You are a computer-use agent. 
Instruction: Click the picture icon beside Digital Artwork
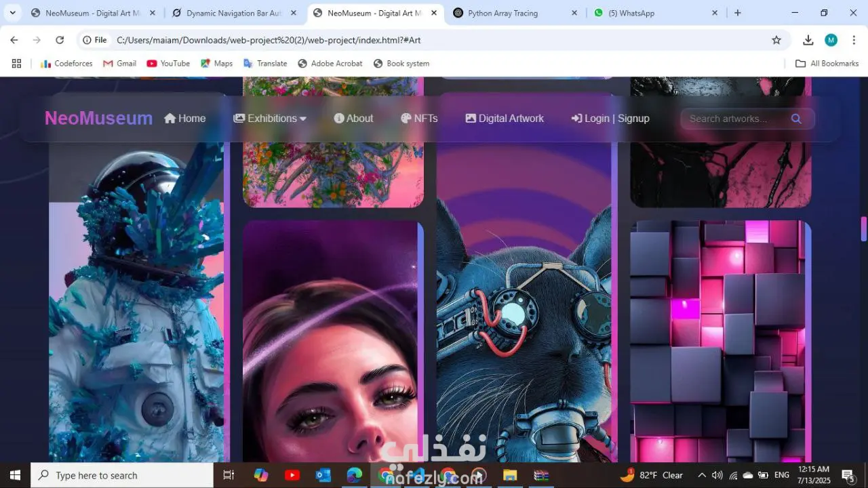pyautogui.click(x=471, y=118)
